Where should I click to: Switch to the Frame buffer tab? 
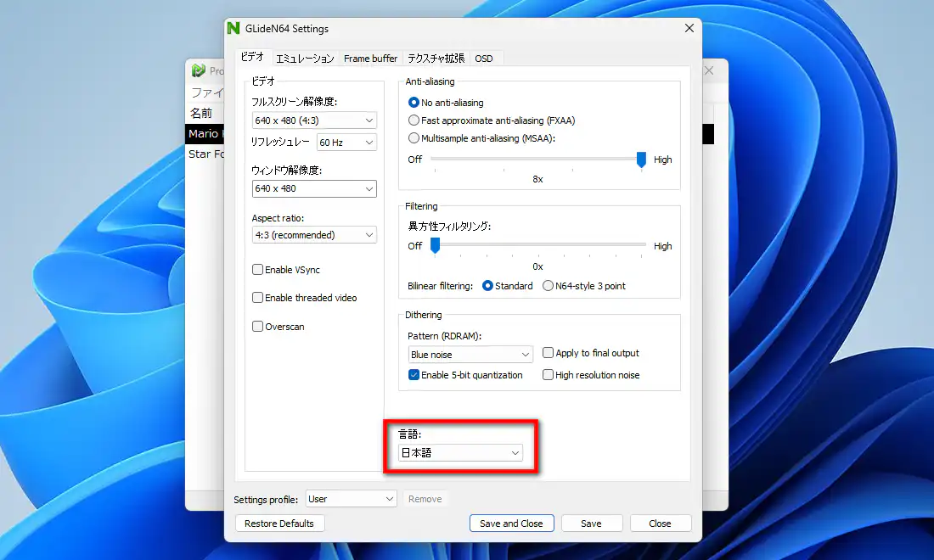(370, 59)
